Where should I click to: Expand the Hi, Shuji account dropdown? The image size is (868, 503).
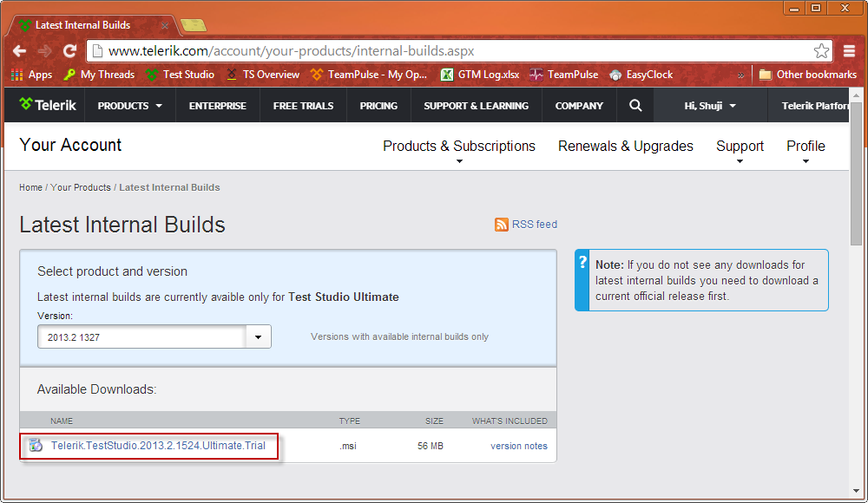(x=710, y=106)
